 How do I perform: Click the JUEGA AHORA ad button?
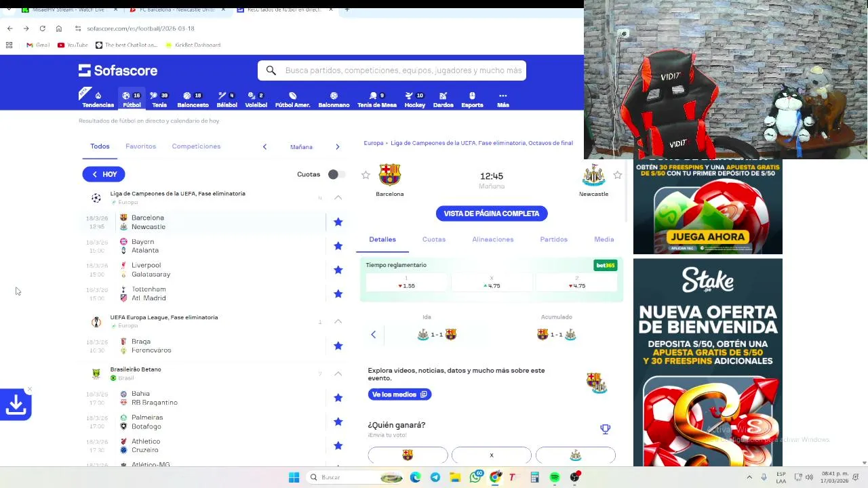(x=708, y=237)
